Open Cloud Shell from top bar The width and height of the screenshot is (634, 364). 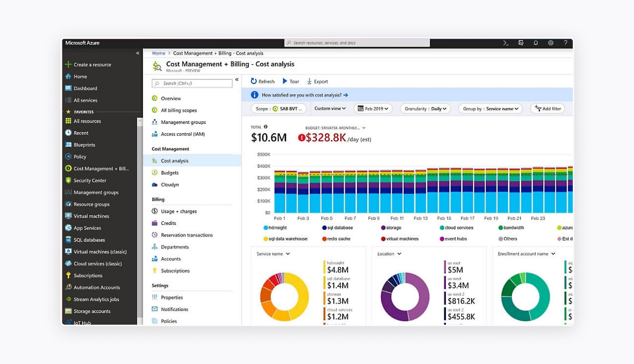pos(506,43)
